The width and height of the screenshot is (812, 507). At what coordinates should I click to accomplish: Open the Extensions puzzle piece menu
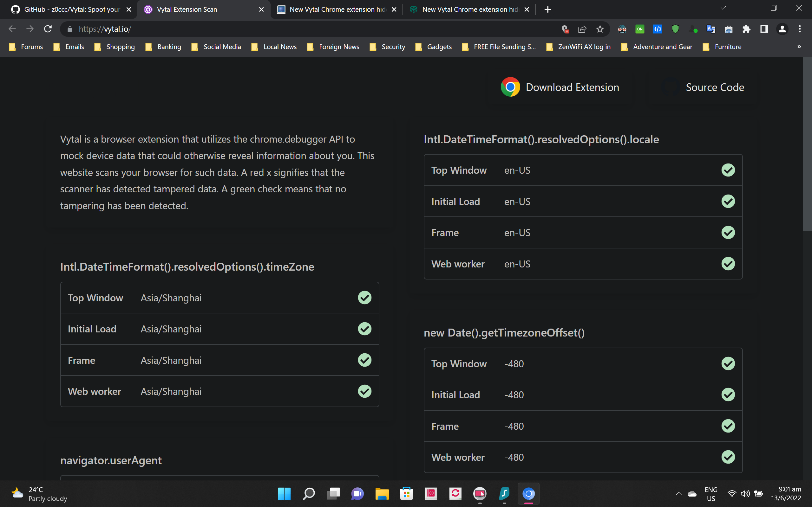click(746, 29)
